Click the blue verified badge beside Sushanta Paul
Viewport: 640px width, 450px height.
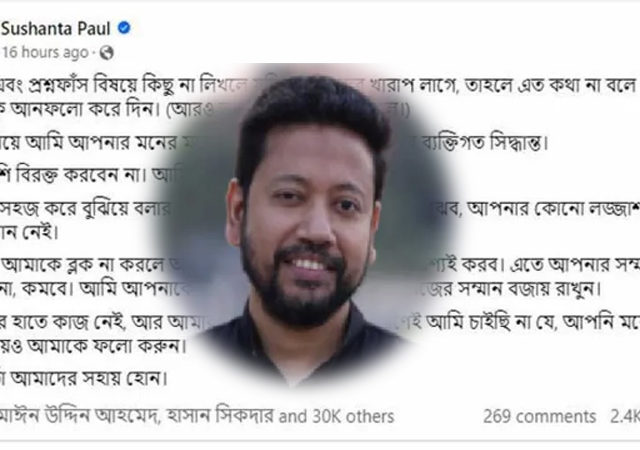click(x=124, y=28)
